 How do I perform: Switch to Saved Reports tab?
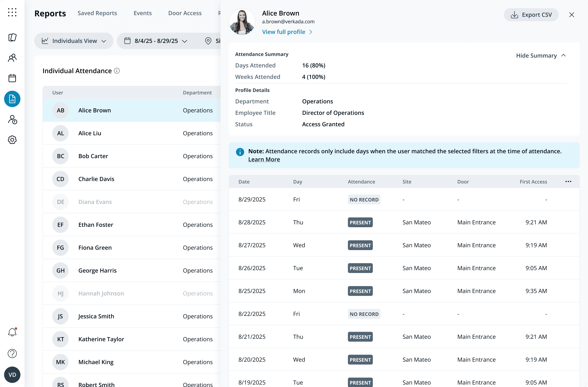point(97,13)
